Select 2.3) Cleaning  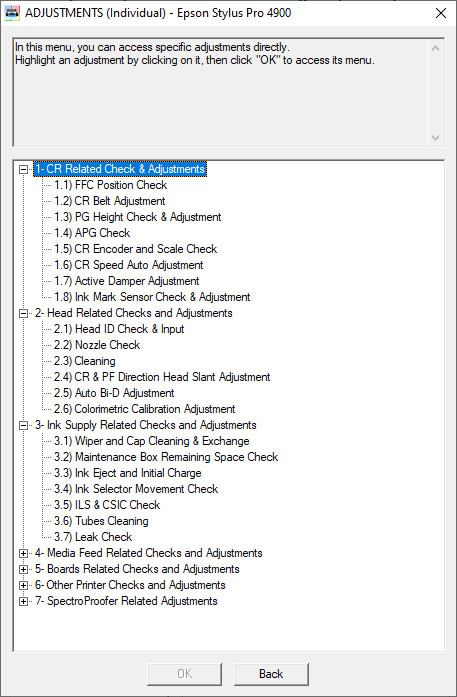(84, 361)
